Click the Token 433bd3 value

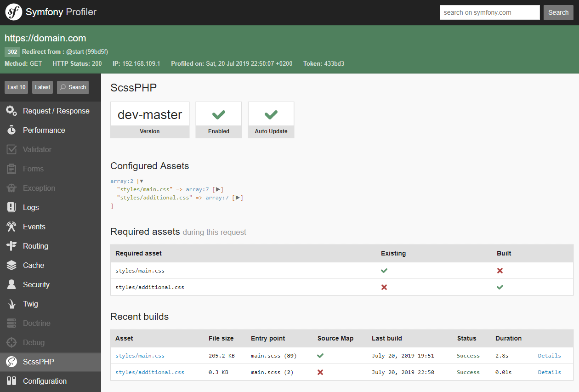[334, 63]
